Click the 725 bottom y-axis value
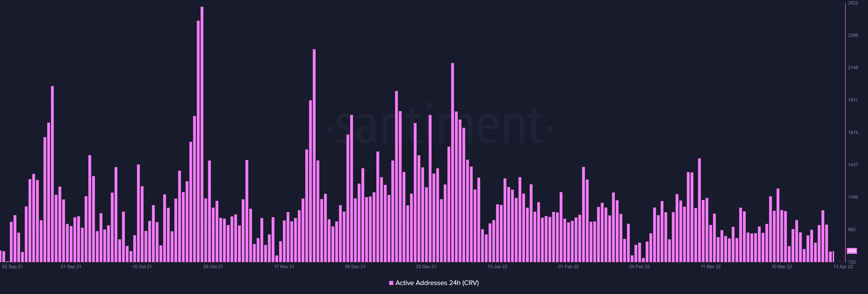This screenshot has height=294, width=868. 851,262
